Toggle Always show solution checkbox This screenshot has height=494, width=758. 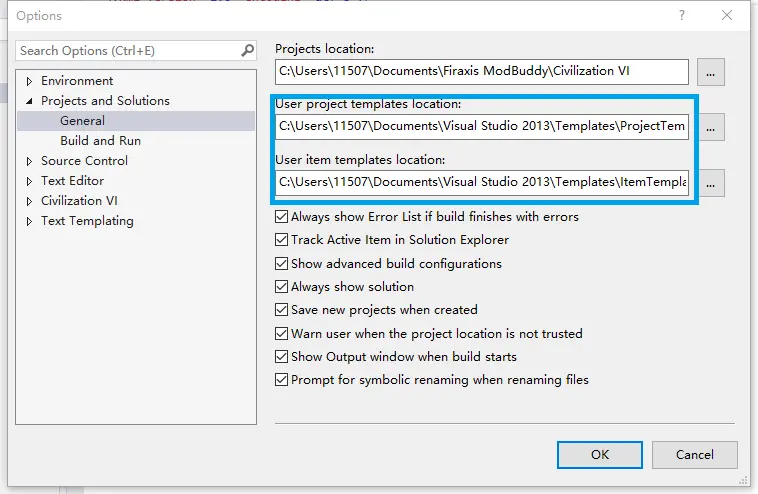pyautogui.click(x=281, y=287)
